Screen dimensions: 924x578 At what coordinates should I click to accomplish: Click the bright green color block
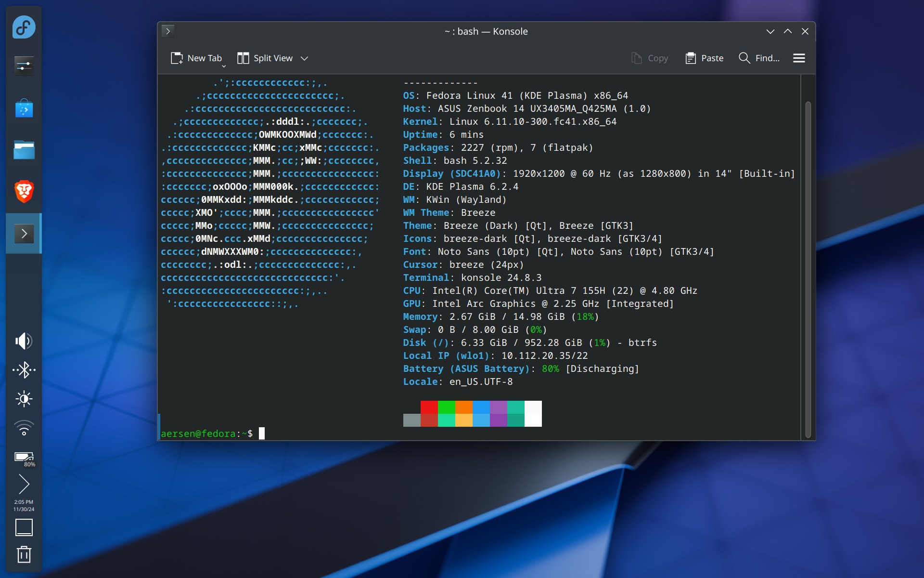(x=446, y=407)
